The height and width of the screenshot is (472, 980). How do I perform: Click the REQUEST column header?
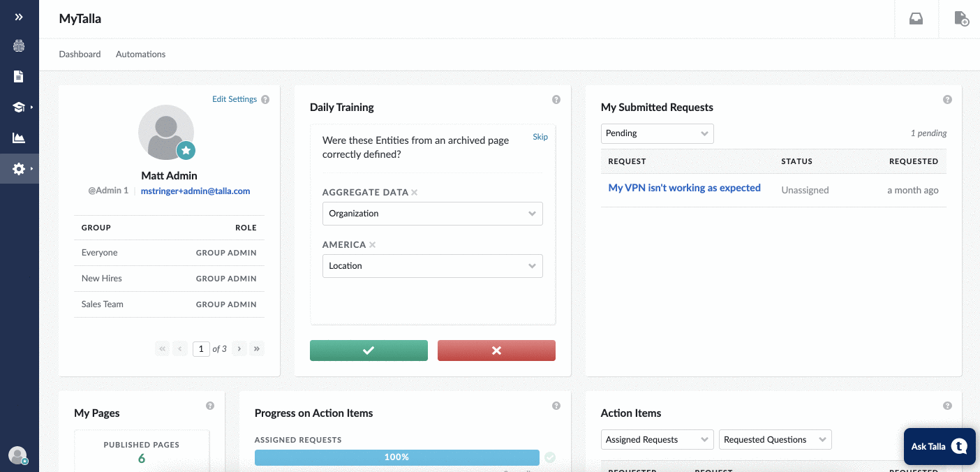(627, 161)
